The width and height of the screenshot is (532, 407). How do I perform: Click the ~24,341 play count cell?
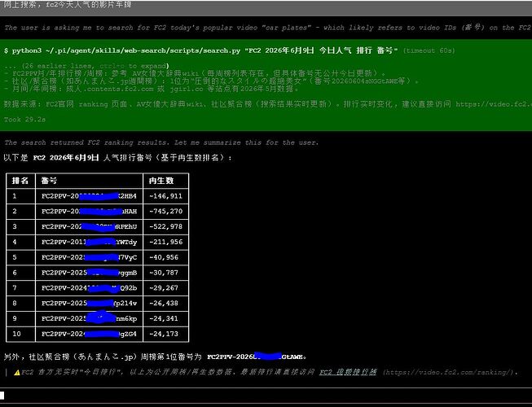[x=166, y=318]
